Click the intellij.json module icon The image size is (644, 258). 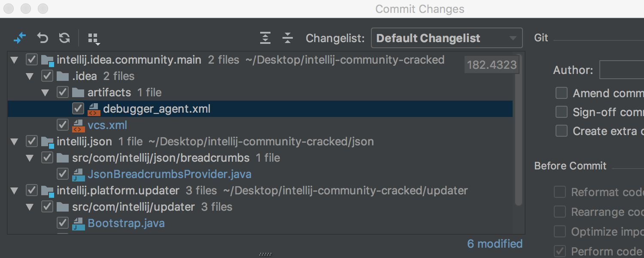point(47,142)
